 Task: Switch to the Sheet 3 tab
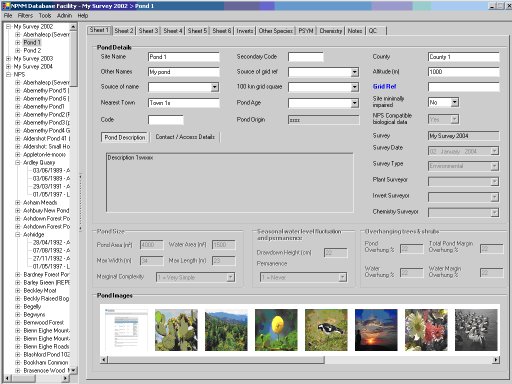pyautogui.click(x=148, y=31)
